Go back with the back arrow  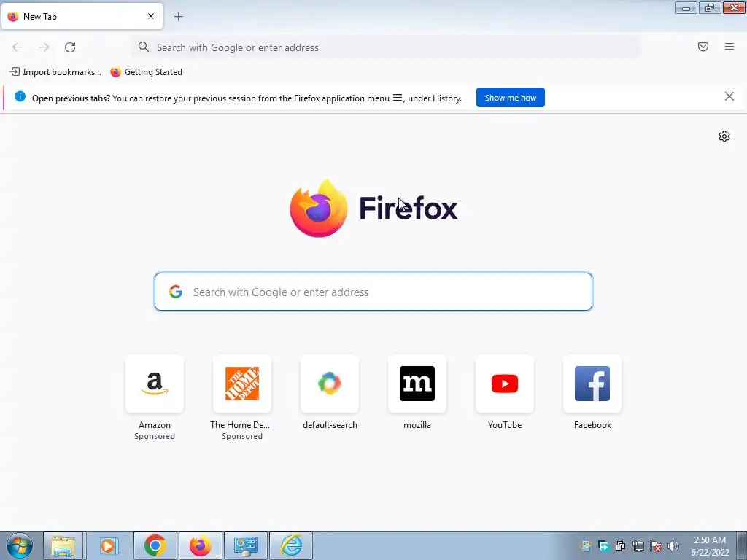[x=18, y=47]
